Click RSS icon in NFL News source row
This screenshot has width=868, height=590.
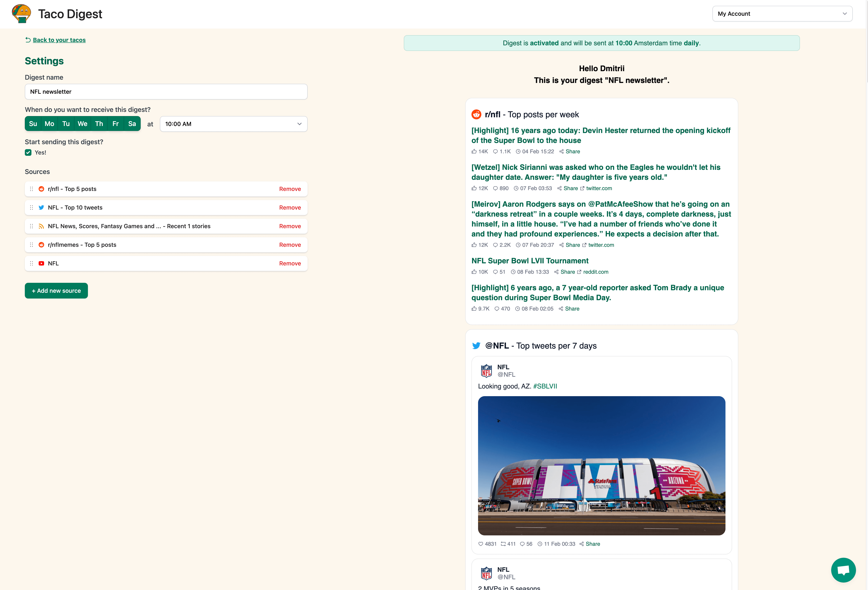pos(41,226)
